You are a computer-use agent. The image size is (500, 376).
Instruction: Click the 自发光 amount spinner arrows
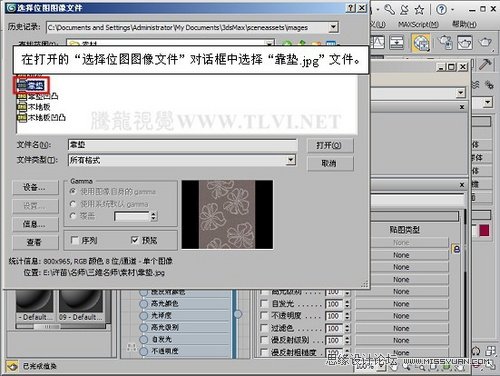tap(347, 304)
